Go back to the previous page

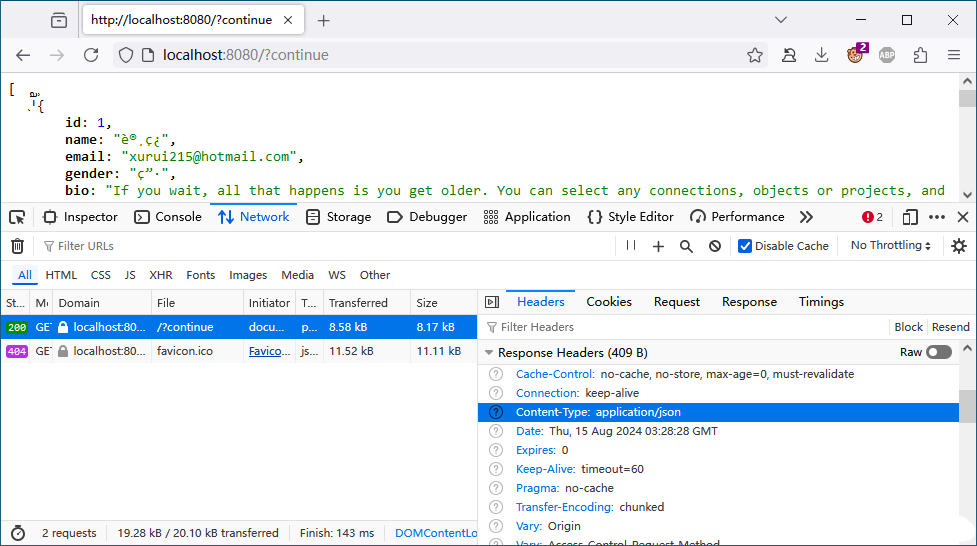(x=23, y=55)
